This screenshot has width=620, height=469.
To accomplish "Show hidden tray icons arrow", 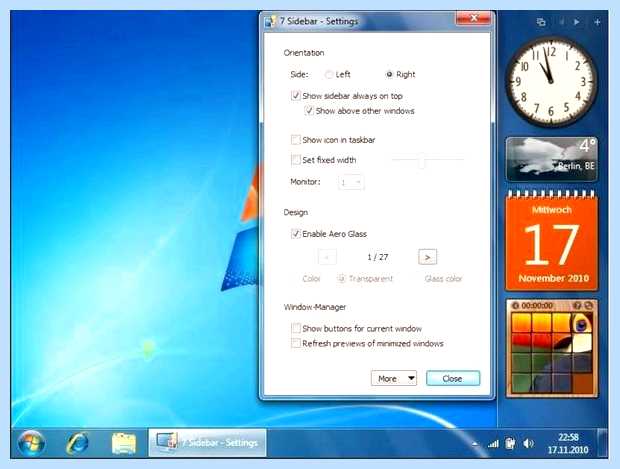I will coord(474,444).
